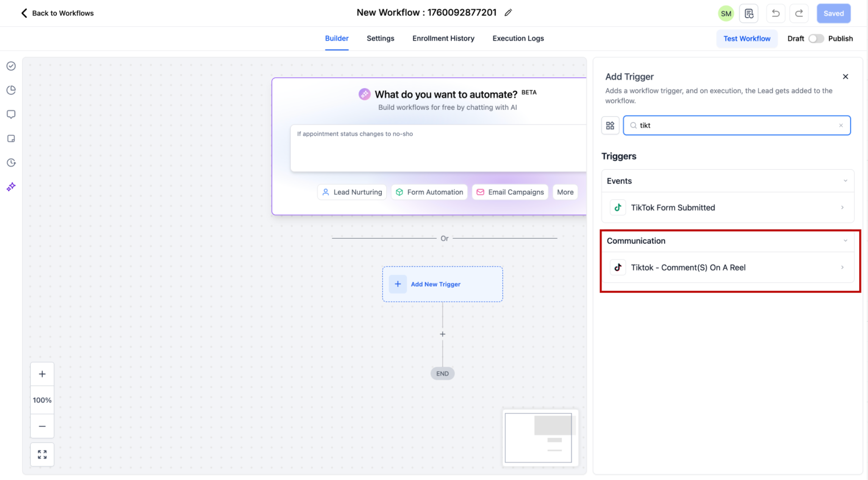
Task: Toggle the Draft/Publish switch
Action: 816,39
